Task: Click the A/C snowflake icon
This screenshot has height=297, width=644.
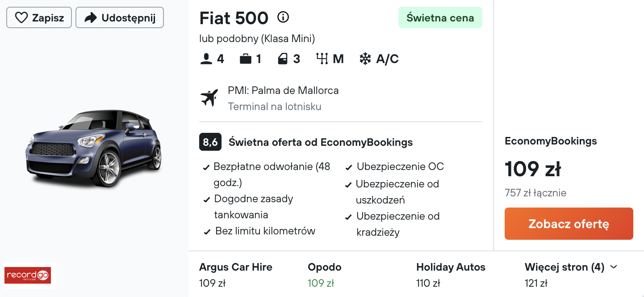Action: (365, 59)
